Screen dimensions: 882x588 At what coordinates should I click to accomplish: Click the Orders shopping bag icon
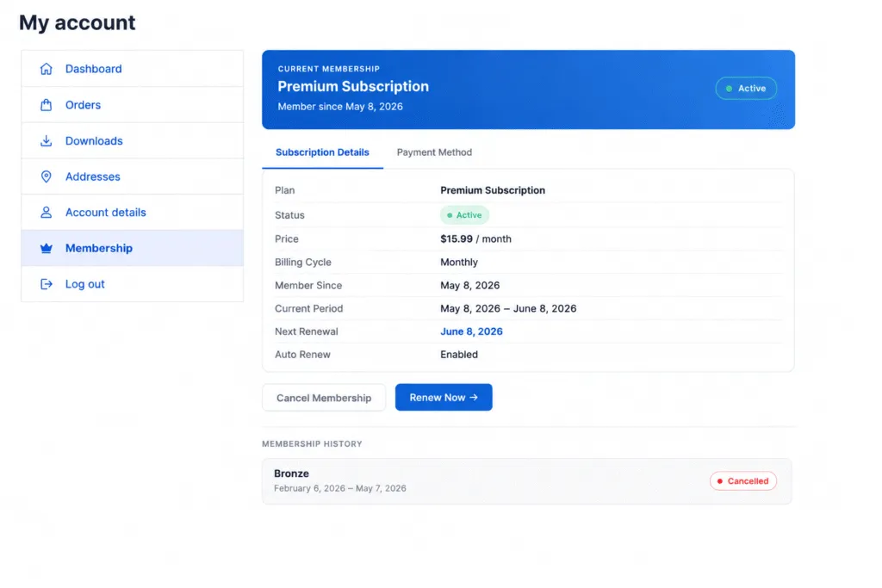[47, 104]
